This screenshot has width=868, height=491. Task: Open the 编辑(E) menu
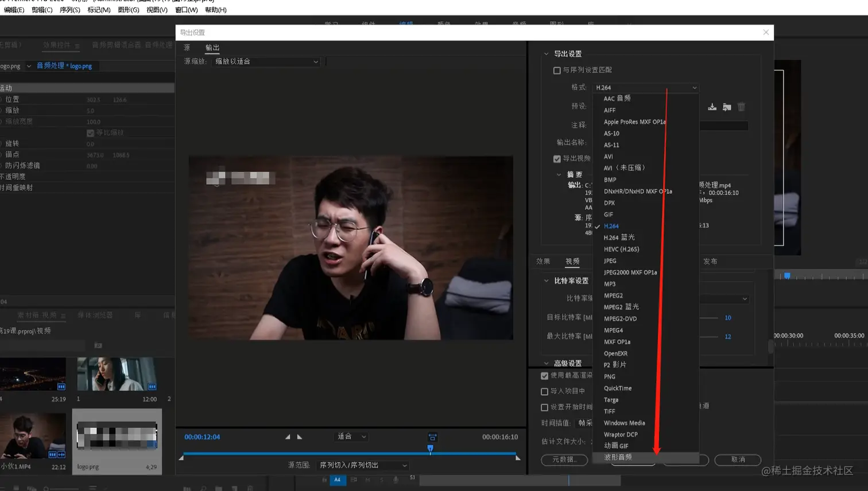(14, 10)
